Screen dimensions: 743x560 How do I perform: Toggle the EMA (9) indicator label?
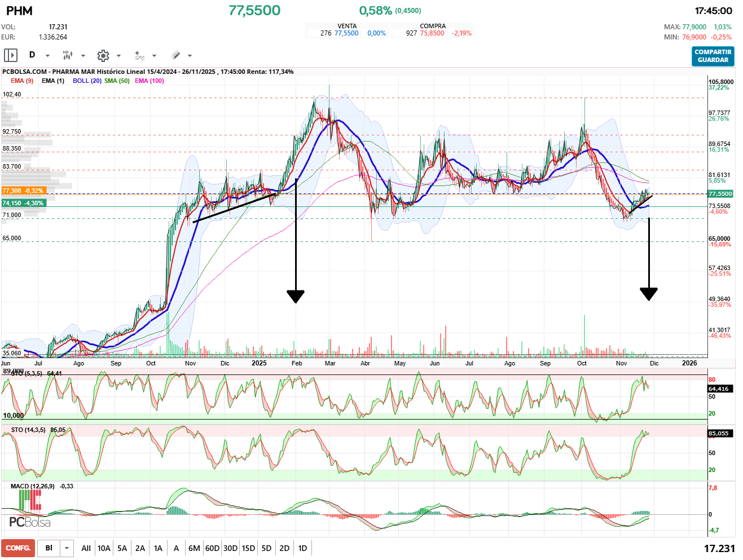(22, 81)
